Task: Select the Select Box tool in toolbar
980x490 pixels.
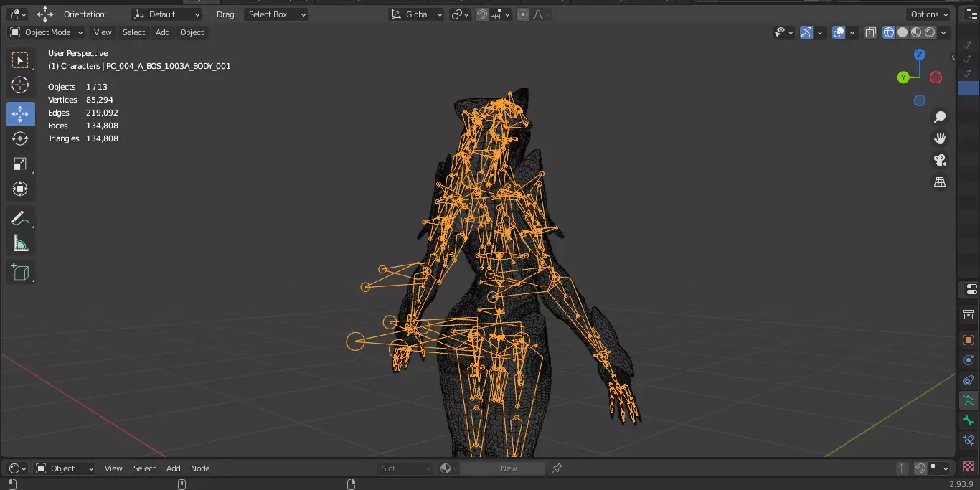Action: click(20, 60)
